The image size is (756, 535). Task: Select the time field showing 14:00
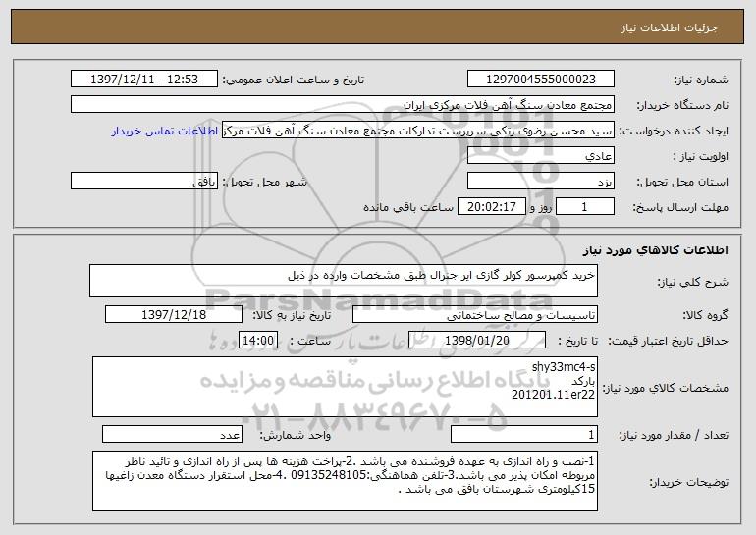click(x=258, y=341)
